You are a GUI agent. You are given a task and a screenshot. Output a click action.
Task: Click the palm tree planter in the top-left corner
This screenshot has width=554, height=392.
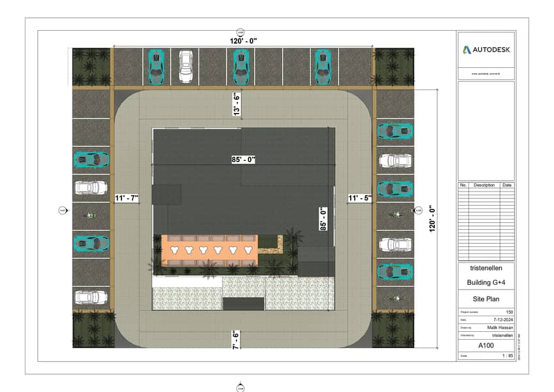pos(91,67)
